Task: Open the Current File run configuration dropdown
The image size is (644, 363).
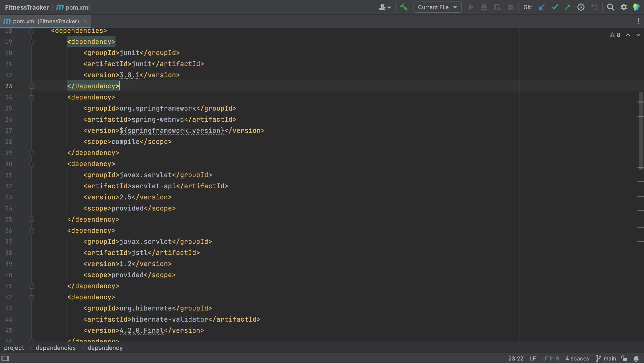Action: (x=437, y=7)
